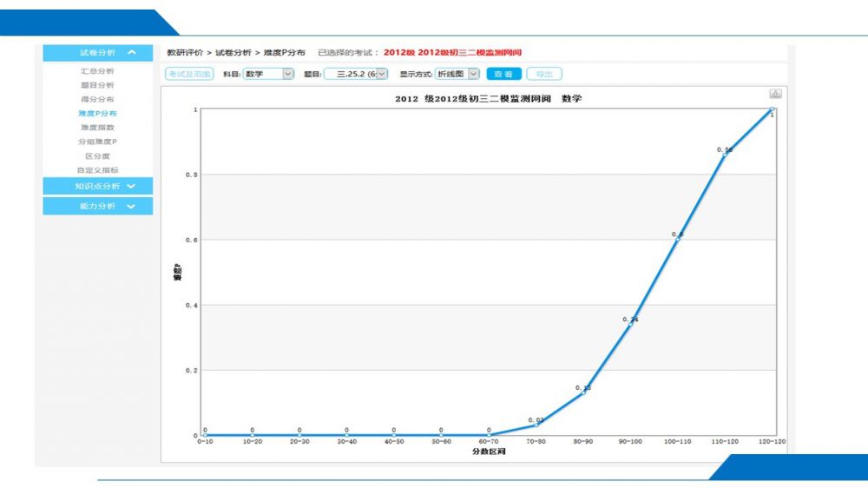Select 区分度 in the sidebar

pos(97,155)
